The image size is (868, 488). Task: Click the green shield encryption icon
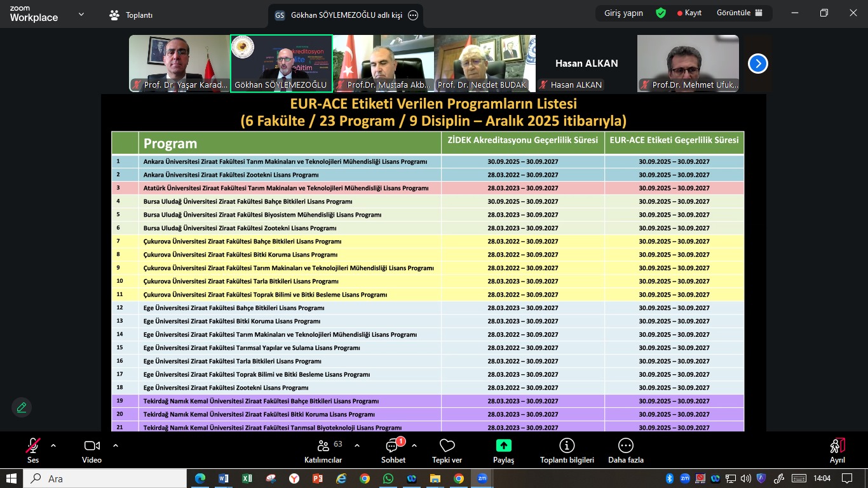coord(661,13)
